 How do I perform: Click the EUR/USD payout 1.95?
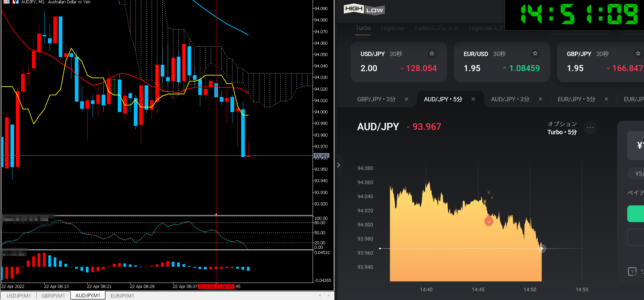(472, 68)
